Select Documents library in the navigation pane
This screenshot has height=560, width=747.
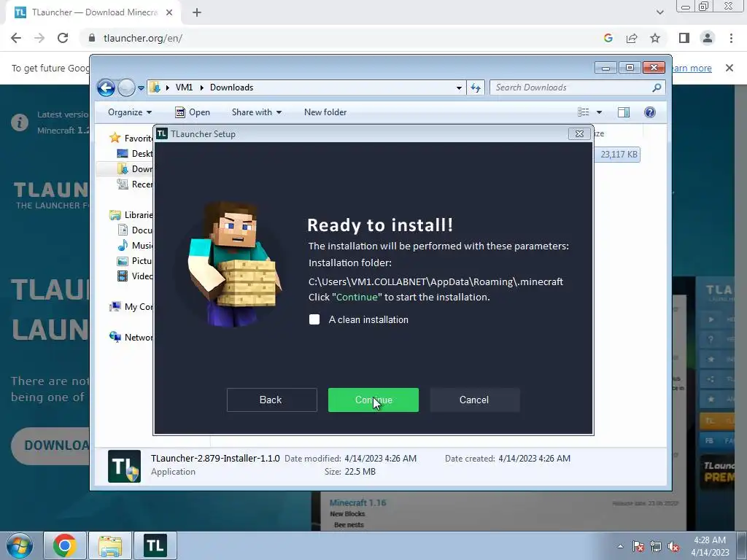click(x=135, y=230)
